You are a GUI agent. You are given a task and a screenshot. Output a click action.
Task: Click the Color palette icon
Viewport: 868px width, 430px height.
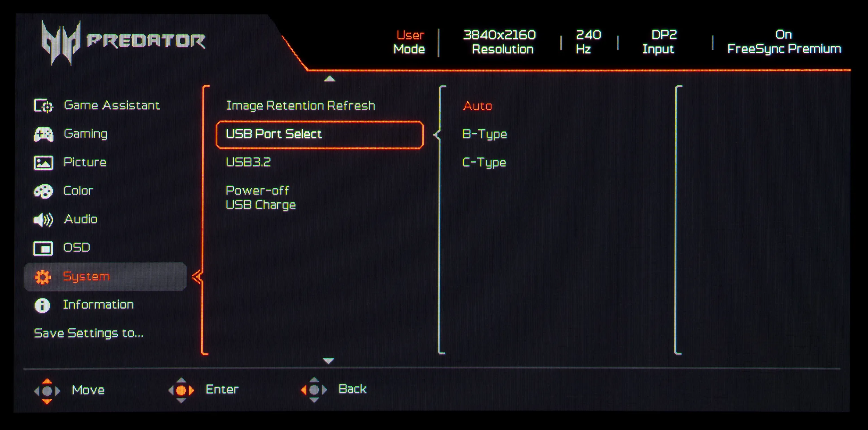(43, 191)
